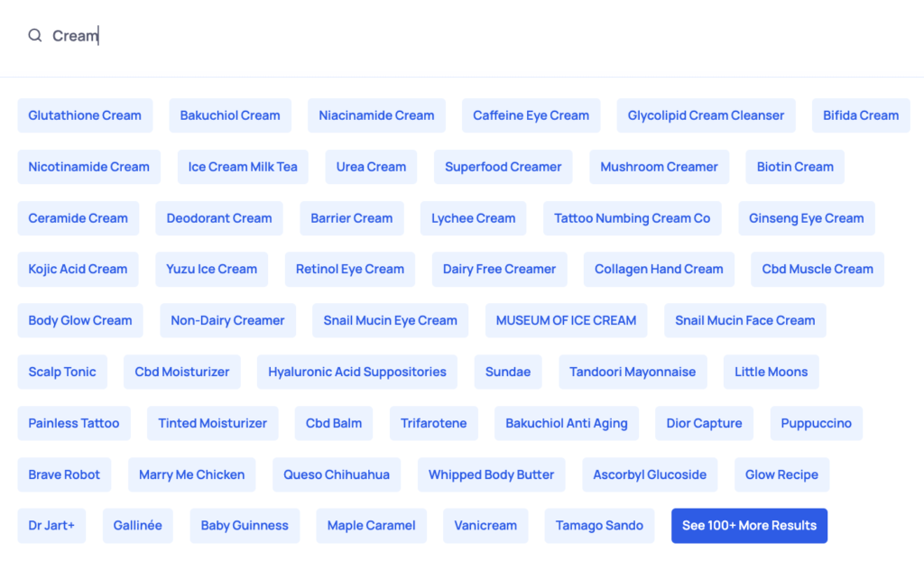
Task: Select Marry Me Chicken
Action: tap(191, 474)
